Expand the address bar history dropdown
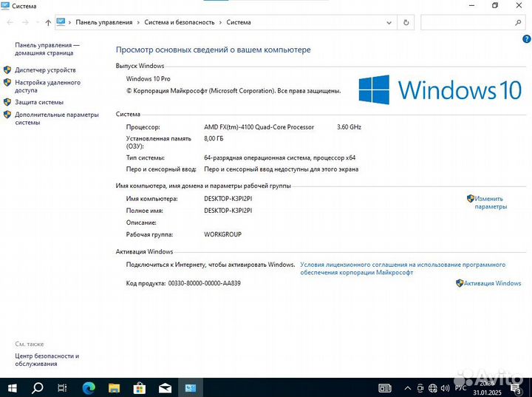 pyautogui.click(x=389, y=22)
